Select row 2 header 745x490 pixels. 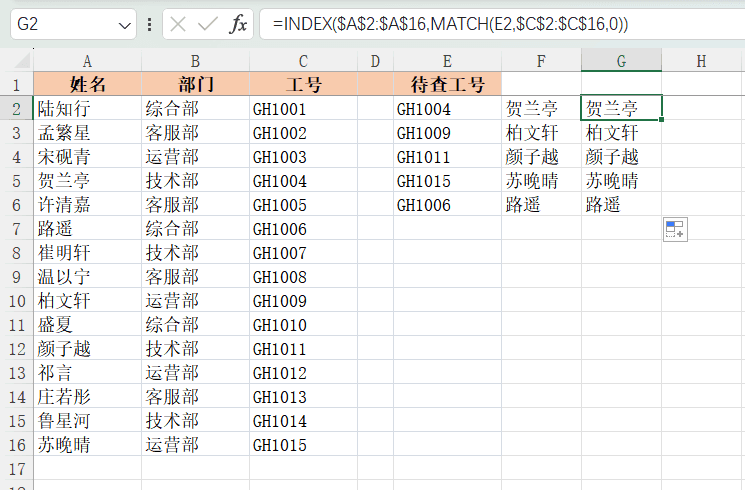click(17, 108)
